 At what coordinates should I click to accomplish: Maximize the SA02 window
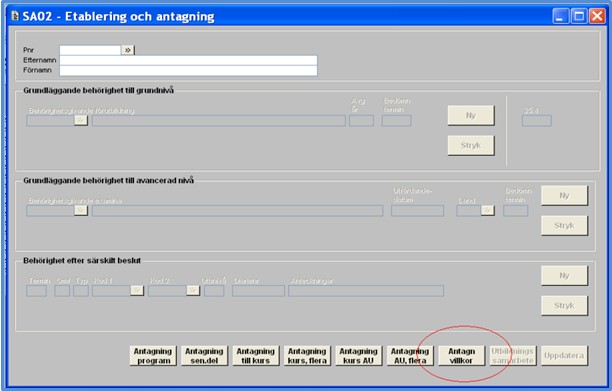click(579, 16)
